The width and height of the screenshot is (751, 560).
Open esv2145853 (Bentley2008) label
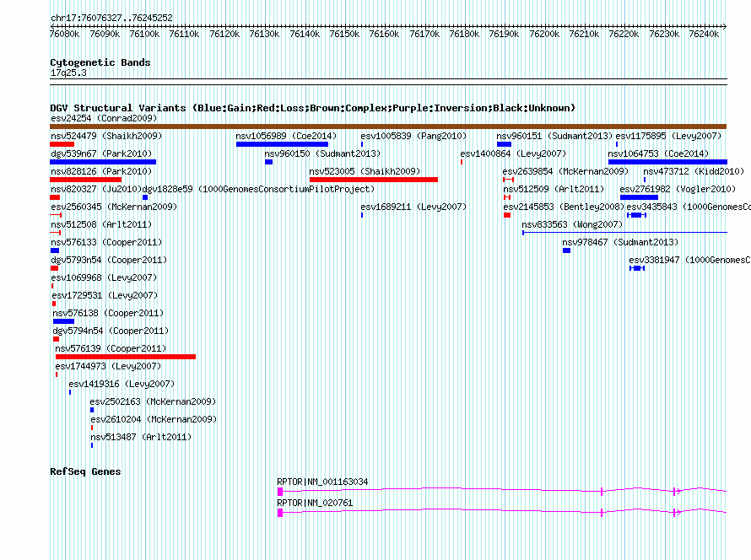[x=564, y=207]
